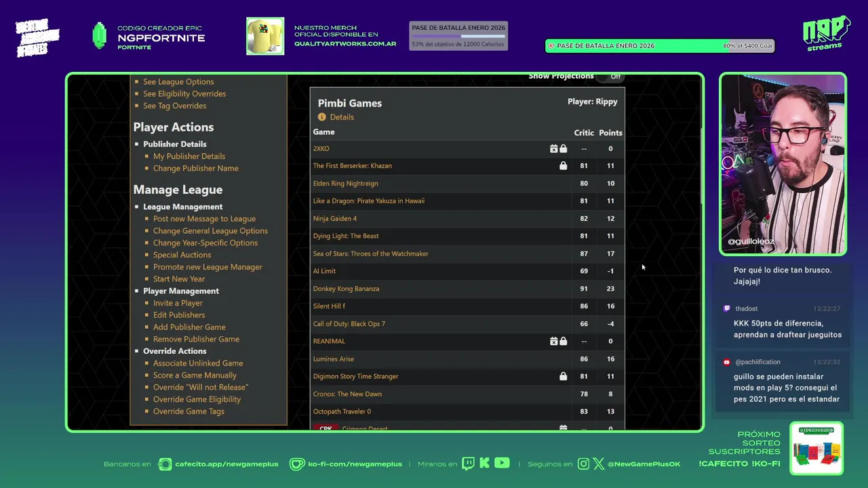Click the calendar-x icon in the 2XKO row

point(553,148)
